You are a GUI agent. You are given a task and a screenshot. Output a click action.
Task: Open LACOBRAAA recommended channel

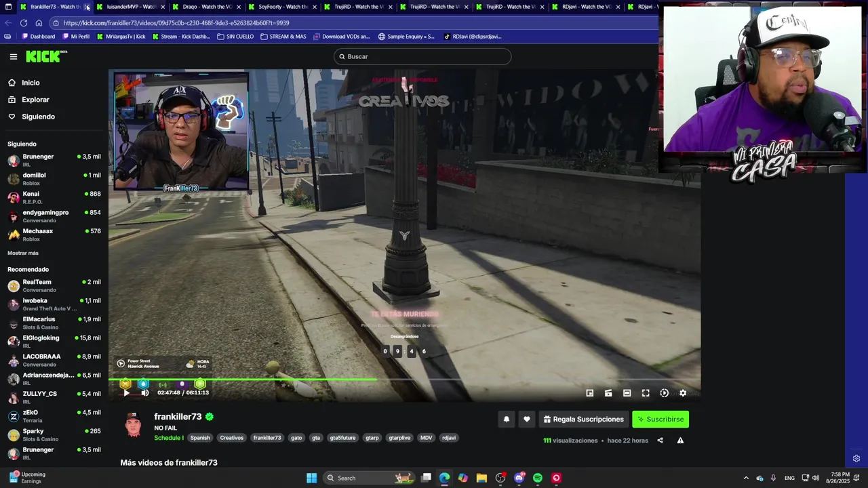pyautogui.click(x=54, y=360)
